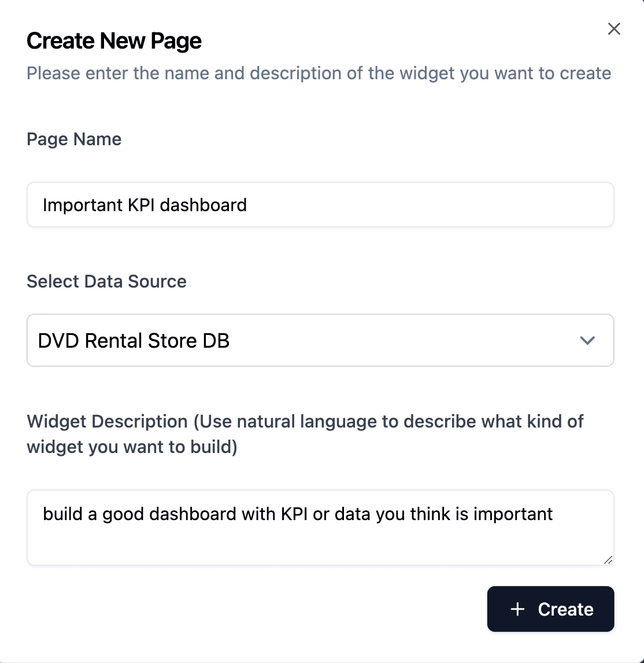Click the Create New Page title
644x663 pixels.
tap(113, 40)
